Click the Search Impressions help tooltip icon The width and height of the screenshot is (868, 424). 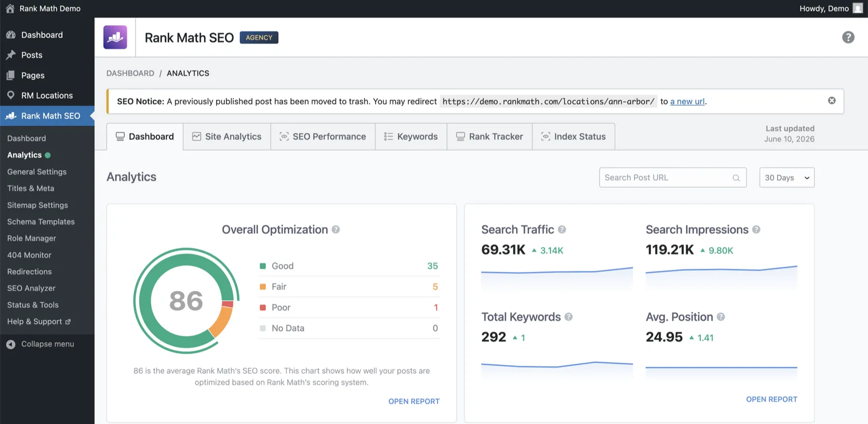coord(756,230)
